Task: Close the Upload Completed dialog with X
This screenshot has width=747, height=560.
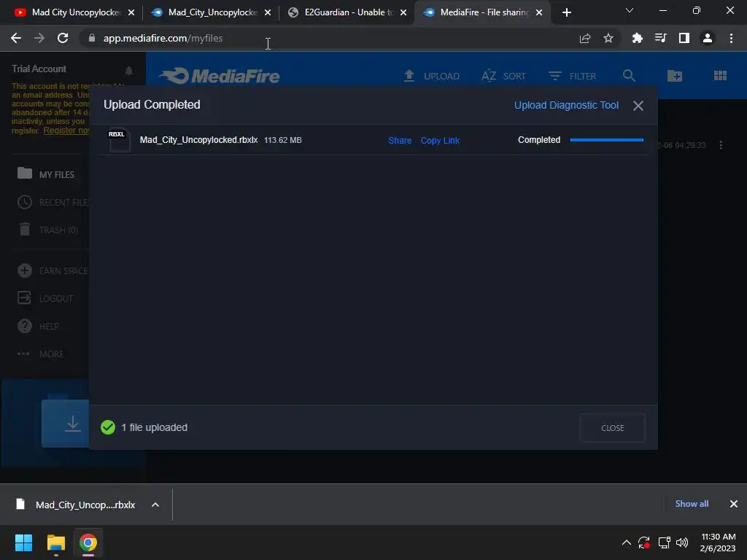Action: 638,106
